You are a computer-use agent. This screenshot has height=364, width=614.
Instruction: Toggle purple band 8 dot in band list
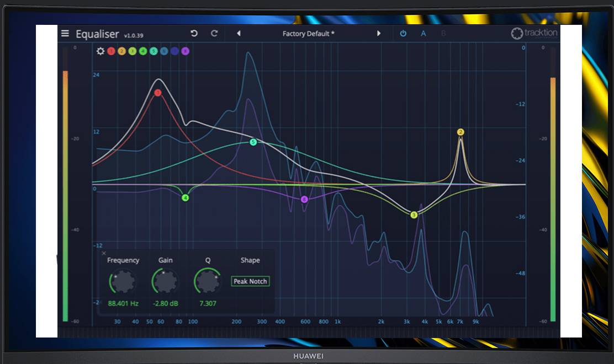coord(185,51)
